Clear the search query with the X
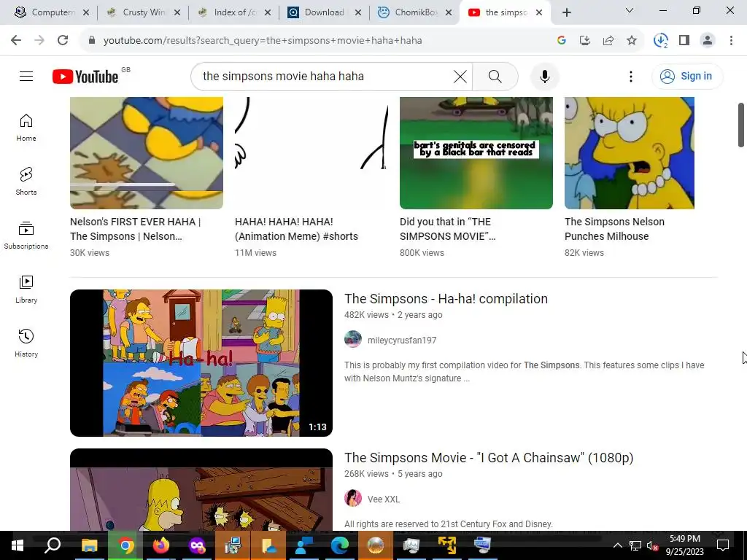Viewport: 747px width, 560px height. point(460,76)
